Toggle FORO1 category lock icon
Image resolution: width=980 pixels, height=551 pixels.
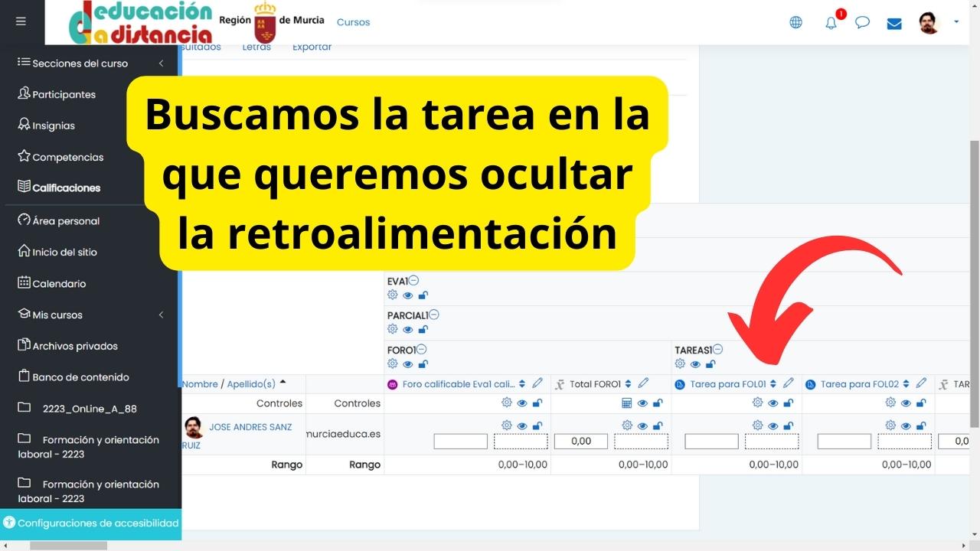[x=423, y=364]
